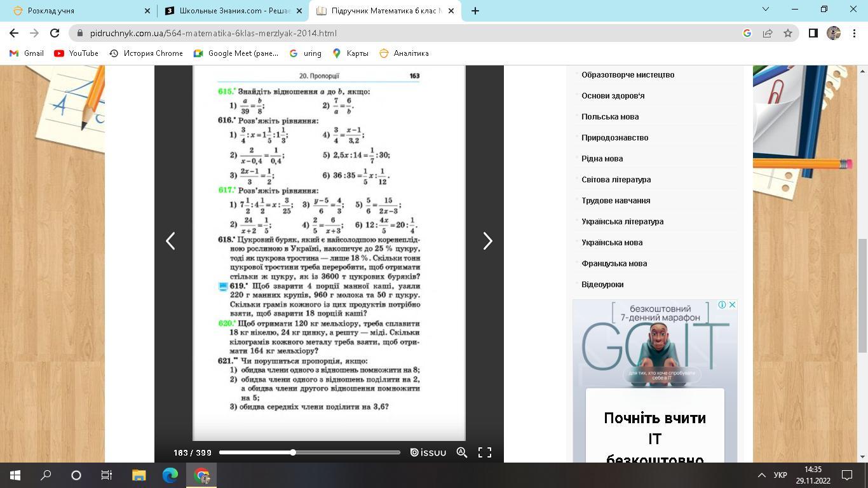The height and width of the screenshot is (488, 868).
Task: Open File Explorer from taskbar
Action: [139, 475]
